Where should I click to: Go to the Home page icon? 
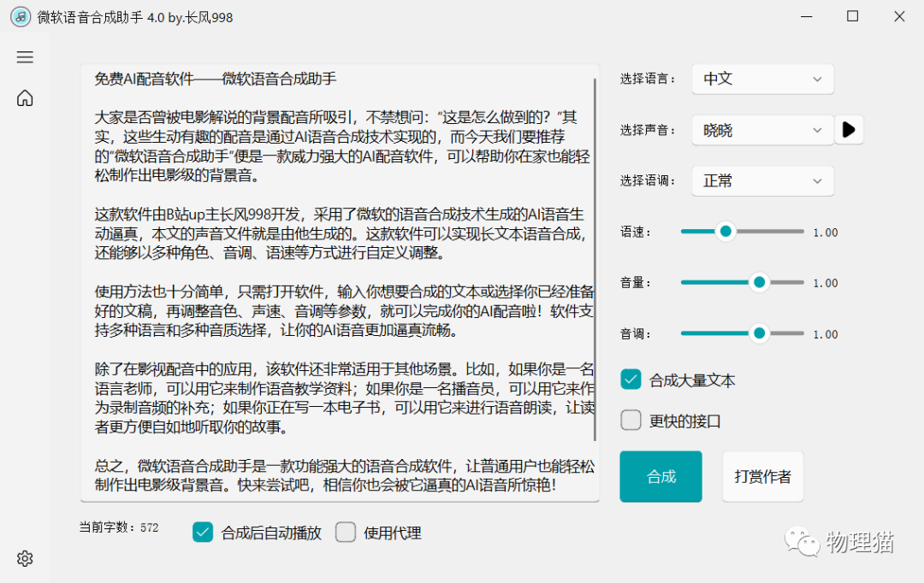tap(25, 97)
